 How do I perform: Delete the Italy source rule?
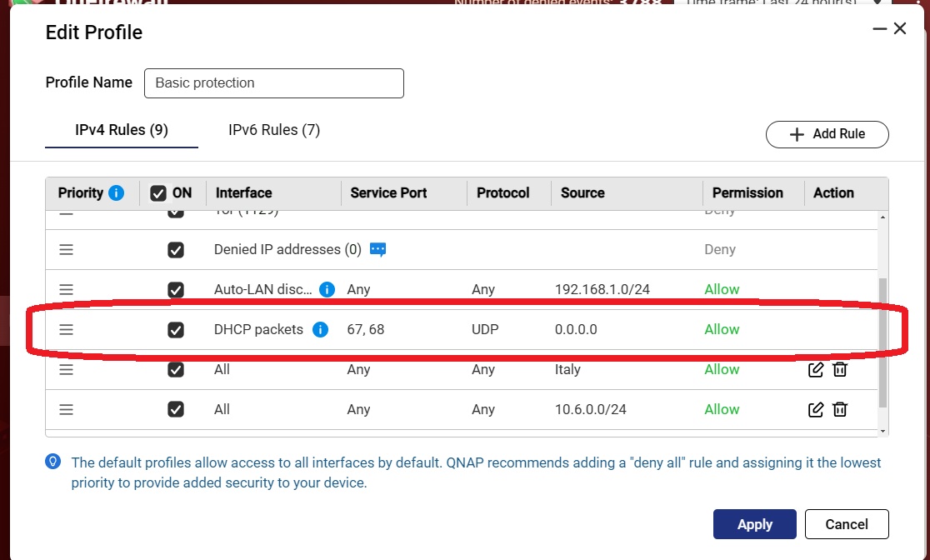tap(840, 369)
